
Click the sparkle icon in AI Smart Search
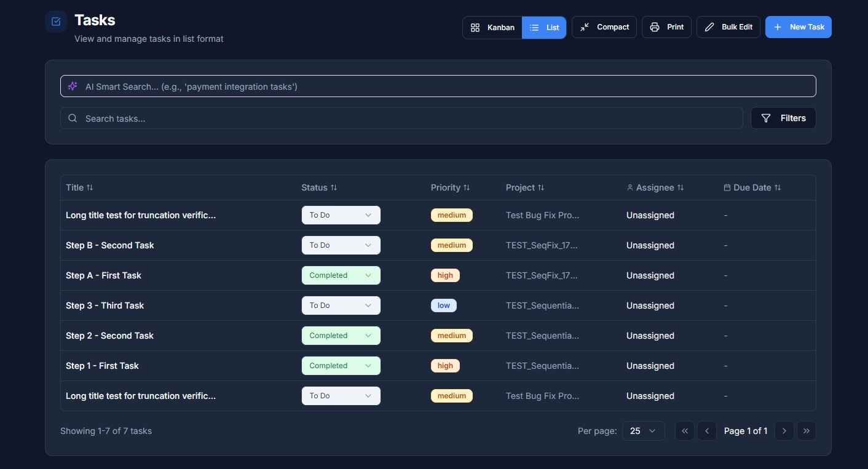coord(73,86)
